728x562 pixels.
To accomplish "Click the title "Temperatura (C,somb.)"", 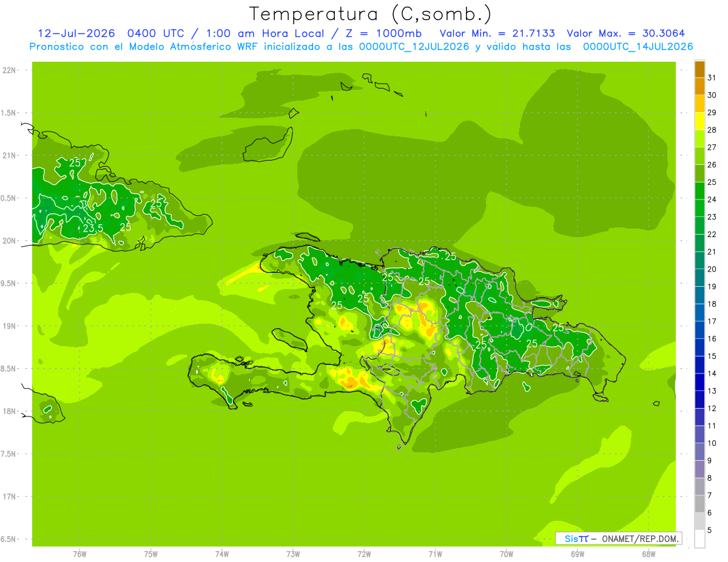I will point(371,14).
